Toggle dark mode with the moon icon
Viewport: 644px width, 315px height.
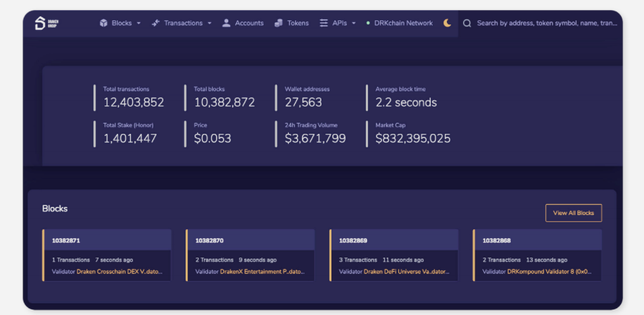click(448, 23)
